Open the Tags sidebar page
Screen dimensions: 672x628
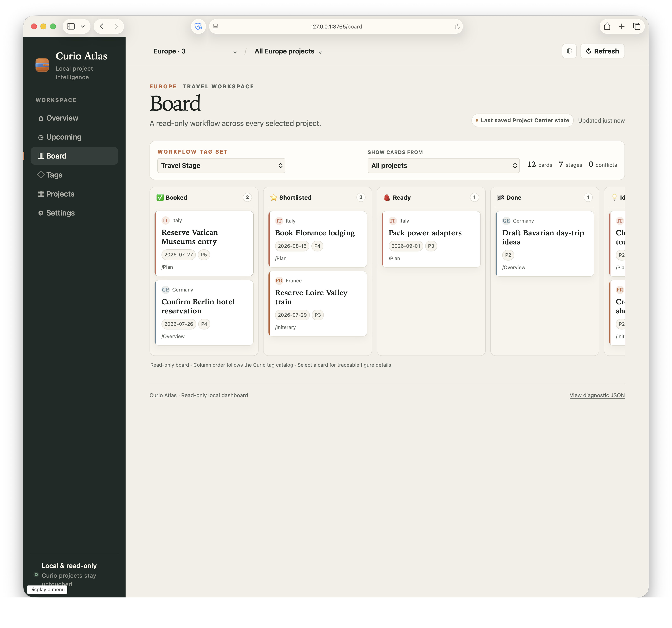[74, 175]
